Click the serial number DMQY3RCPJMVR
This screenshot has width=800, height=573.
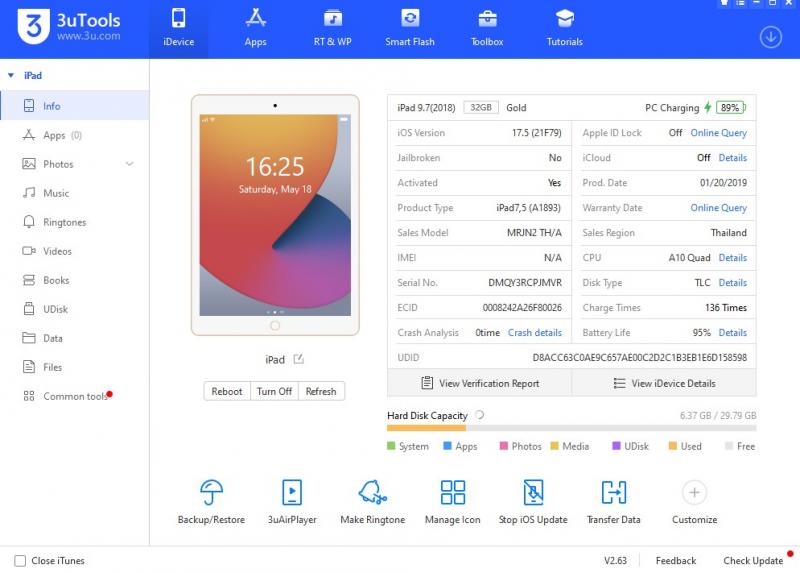point(525,283)
